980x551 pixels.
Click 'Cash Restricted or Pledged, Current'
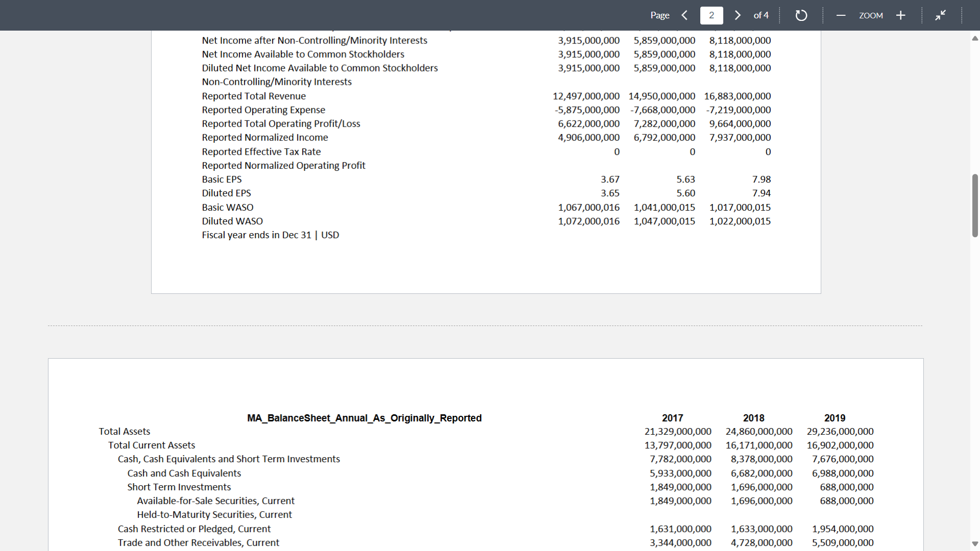click(194, 529)
